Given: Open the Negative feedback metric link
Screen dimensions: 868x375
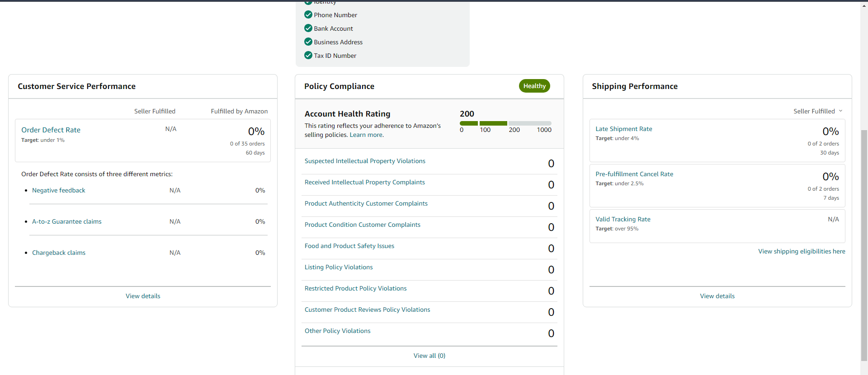Looking at the screenshot, I should (x=59, y=190).
